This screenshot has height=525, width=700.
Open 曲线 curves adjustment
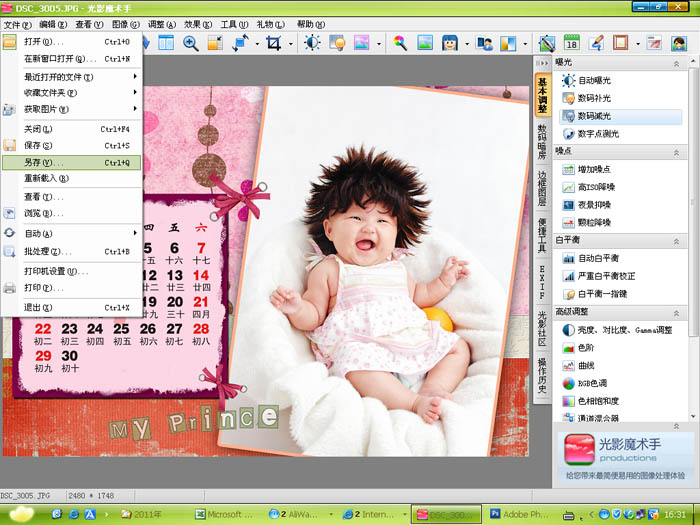coord(586,365)
